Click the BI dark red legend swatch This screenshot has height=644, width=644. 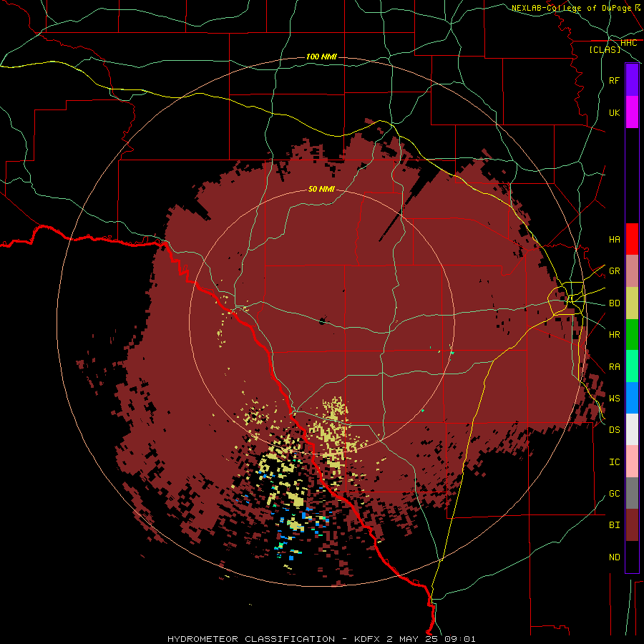click(x=632, y=525)
